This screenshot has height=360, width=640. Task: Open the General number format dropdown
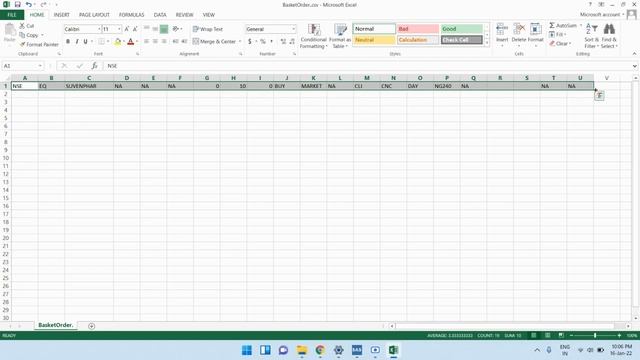click(x=293, y=29)
